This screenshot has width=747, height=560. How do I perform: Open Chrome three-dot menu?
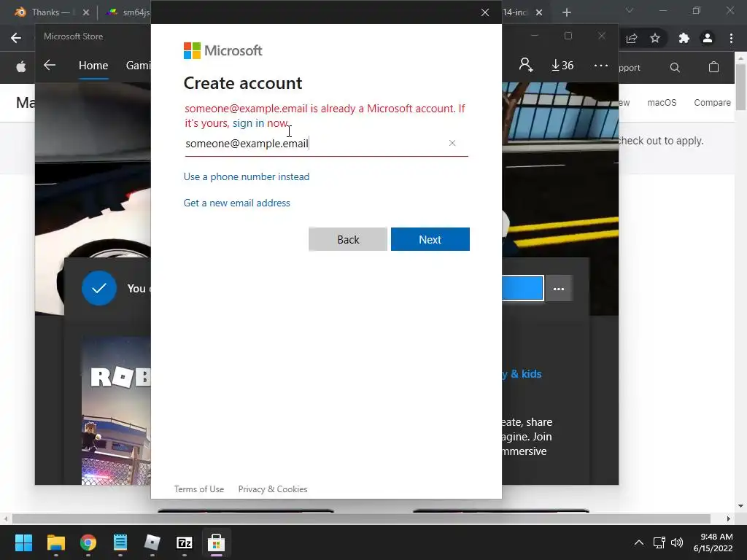(731, 38)
